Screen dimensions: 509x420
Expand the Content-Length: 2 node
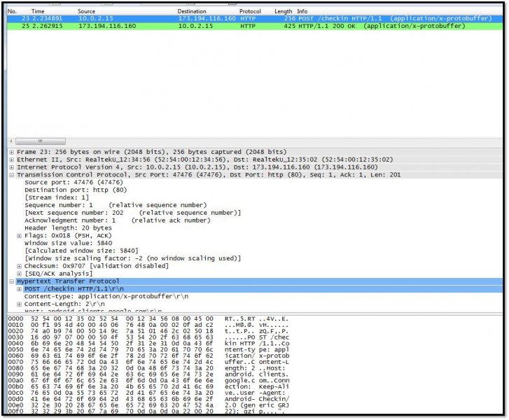(x=19, y=304)
